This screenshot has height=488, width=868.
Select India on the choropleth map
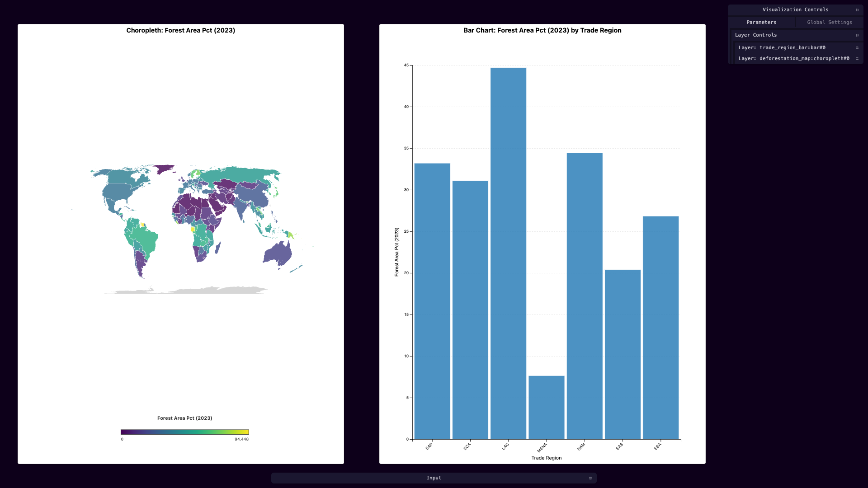coord(241,209)
